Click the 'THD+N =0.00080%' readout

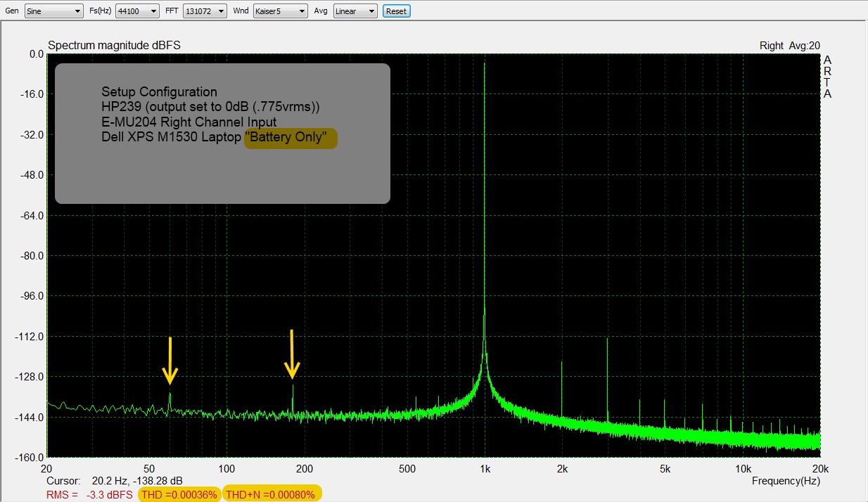click(272, 494)
